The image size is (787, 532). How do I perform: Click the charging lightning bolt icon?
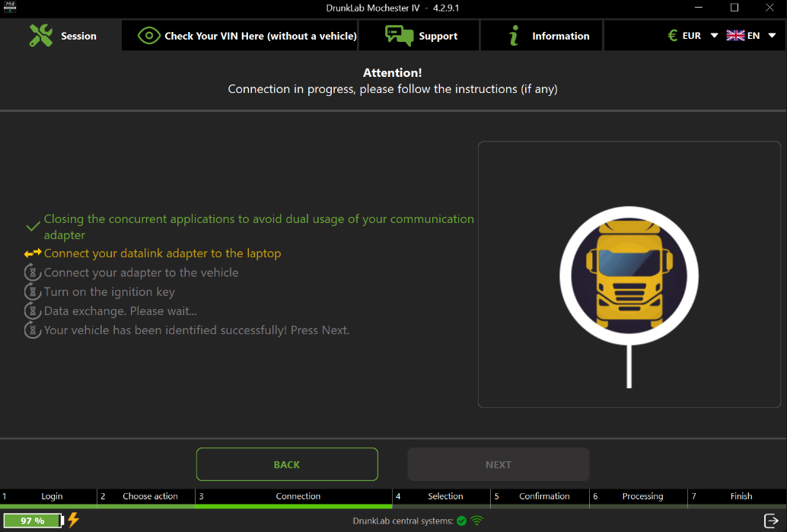[72, 520]
